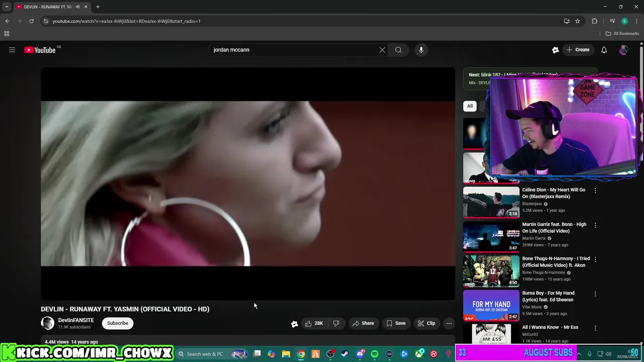Open Blasterjaxx channel link

532,204
